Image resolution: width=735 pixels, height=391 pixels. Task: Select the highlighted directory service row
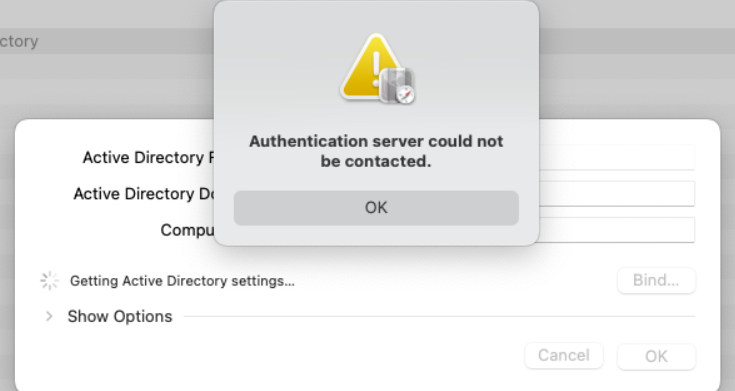pos(107,41)
